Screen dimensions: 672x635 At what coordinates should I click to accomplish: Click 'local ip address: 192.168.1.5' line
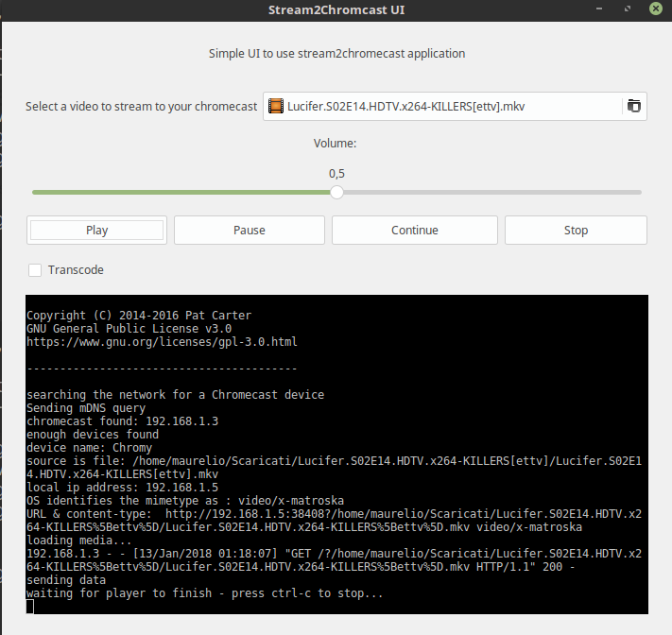(122, 488)
